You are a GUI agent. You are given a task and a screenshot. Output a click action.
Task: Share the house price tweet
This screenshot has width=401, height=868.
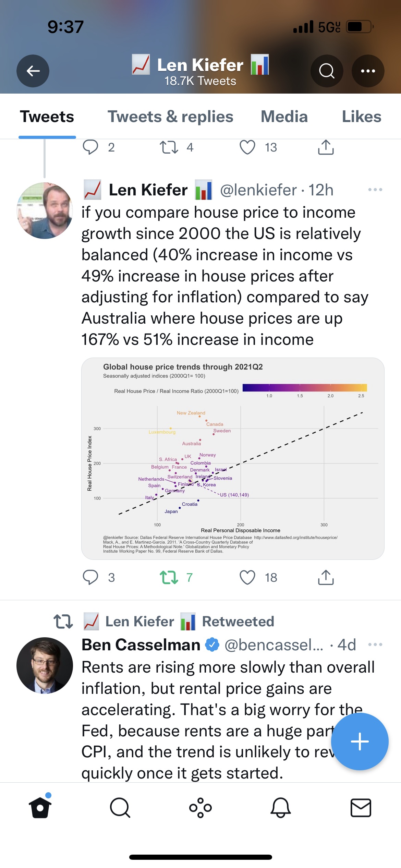[326, 577]
